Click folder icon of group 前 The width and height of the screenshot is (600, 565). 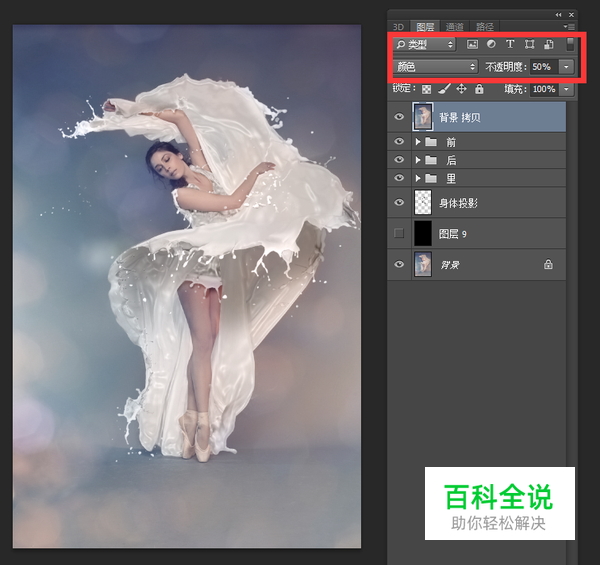pos(431,142)
